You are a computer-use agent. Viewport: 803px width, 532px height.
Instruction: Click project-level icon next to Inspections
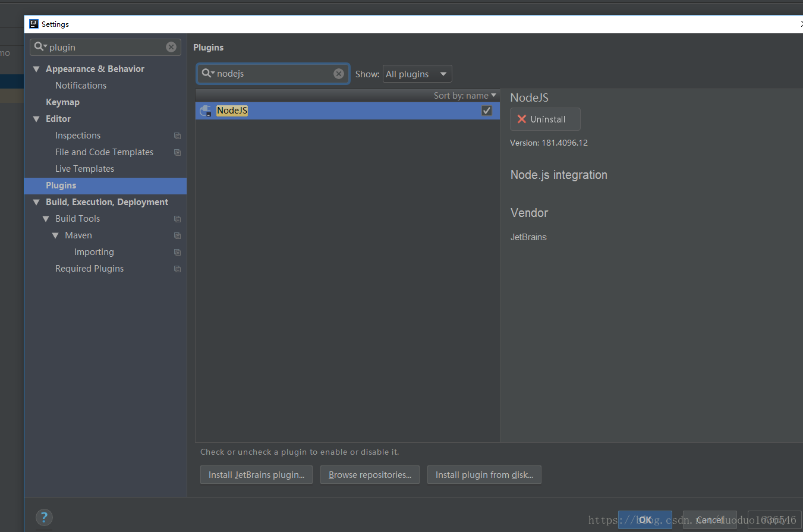[x=177, y=136]
